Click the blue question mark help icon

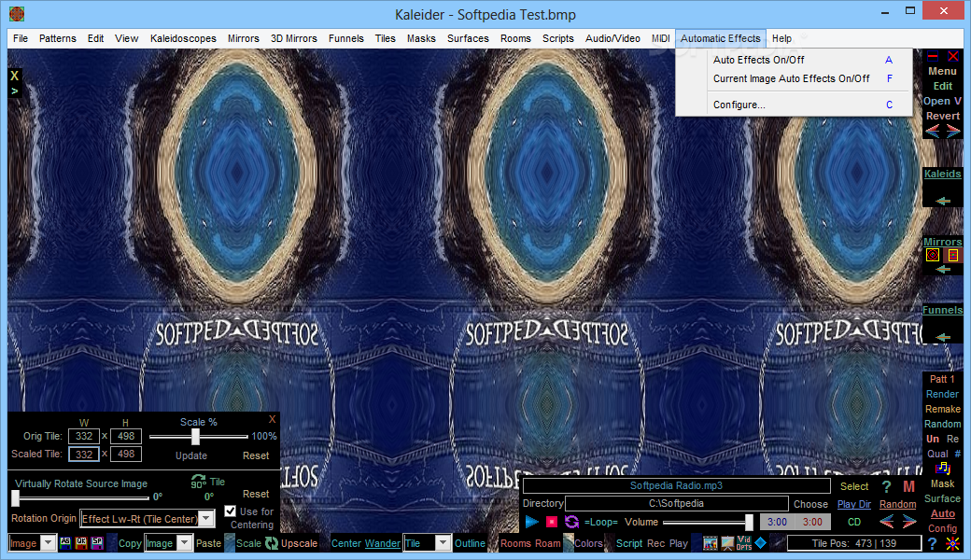click(933, 543)
